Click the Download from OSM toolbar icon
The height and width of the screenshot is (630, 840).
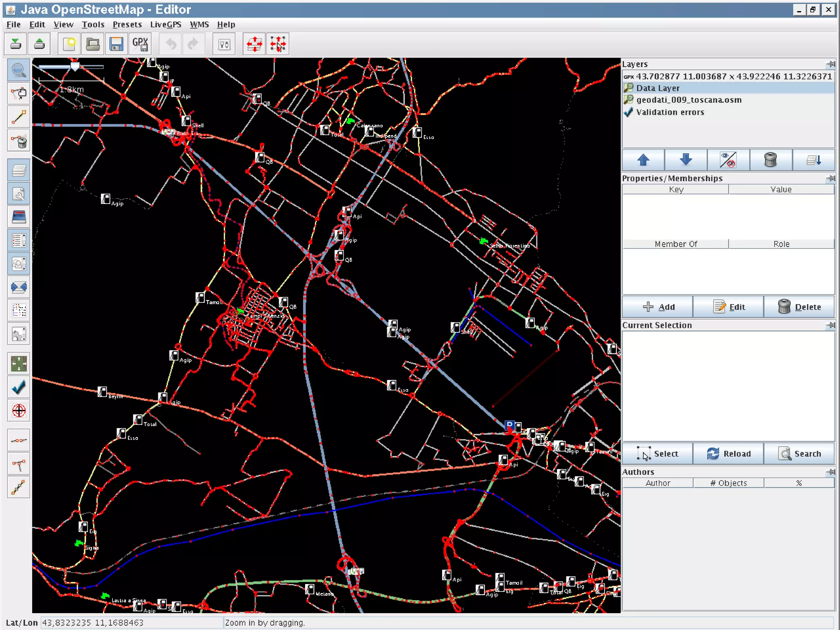point(16,44)
